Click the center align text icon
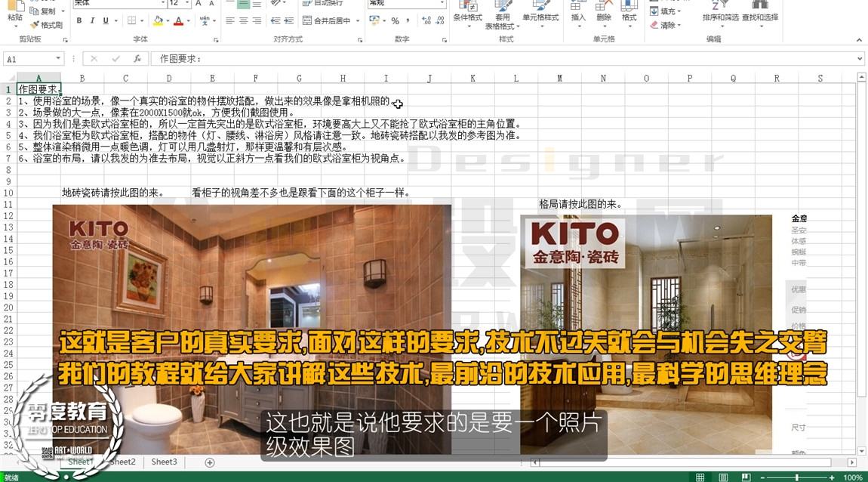Screen dimensions: 868x482 coord(244,20)
